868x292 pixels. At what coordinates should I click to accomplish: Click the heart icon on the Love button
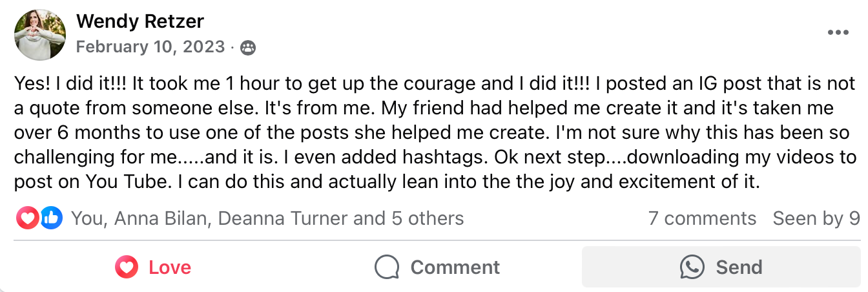coord(127,267)
